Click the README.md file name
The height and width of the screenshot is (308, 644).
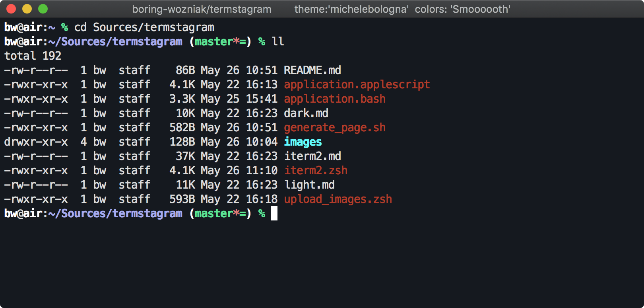[312, 70]
